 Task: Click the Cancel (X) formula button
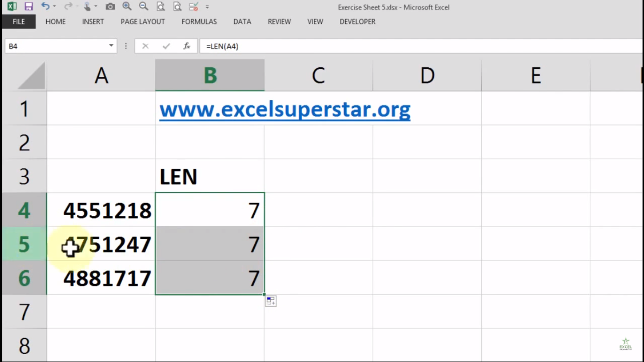(145, 46)
